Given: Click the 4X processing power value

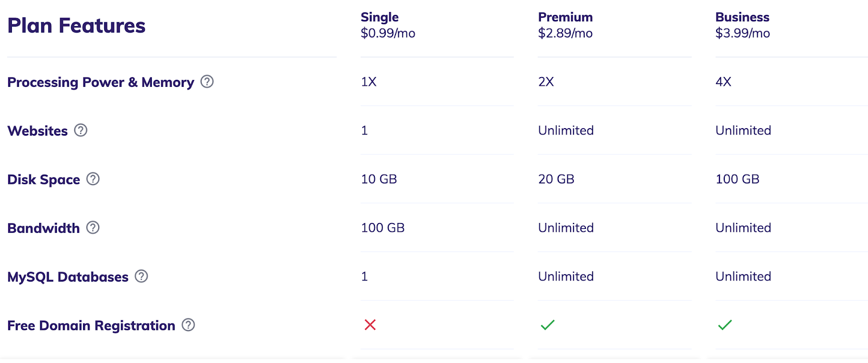Looking at the screenshot, I should tap(723, 82).
